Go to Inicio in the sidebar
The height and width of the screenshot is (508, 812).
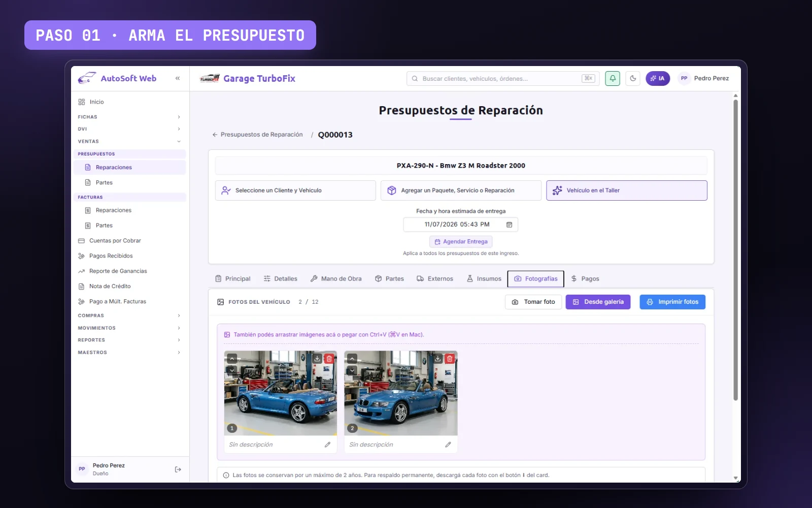96,102
